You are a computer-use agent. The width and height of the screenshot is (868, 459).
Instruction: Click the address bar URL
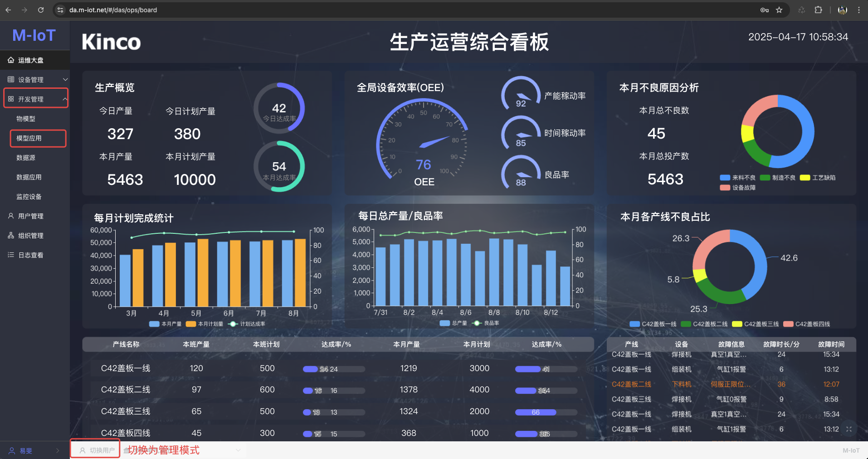(x=113, y=10)
